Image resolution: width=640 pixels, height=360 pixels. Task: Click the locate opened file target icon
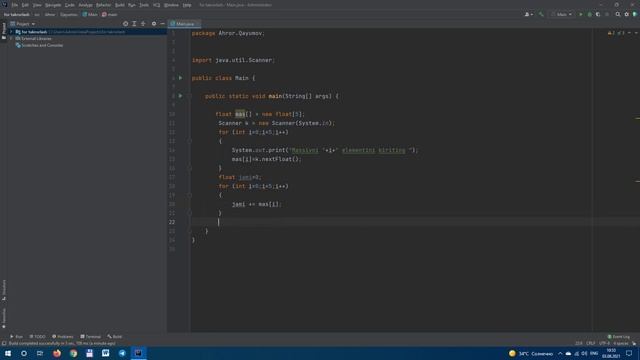pos(125,24)
